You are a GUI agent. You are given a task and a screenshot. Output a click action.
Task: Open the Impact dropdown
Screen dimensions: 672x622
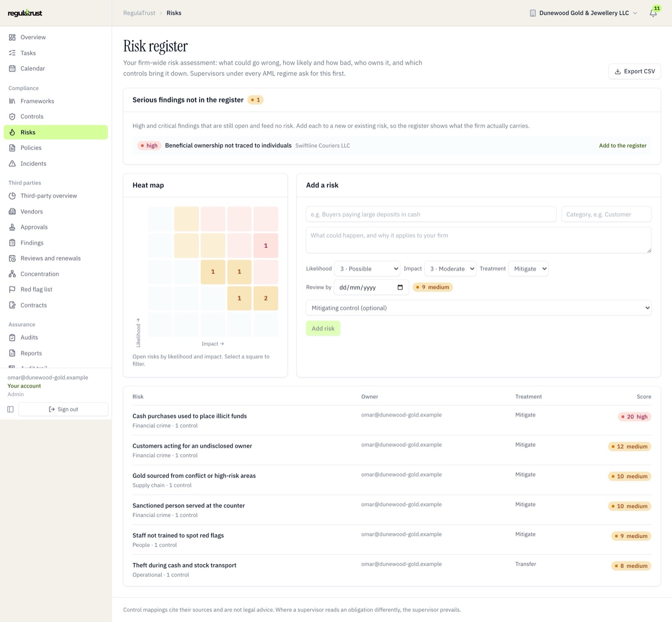[x=450, y=269]
